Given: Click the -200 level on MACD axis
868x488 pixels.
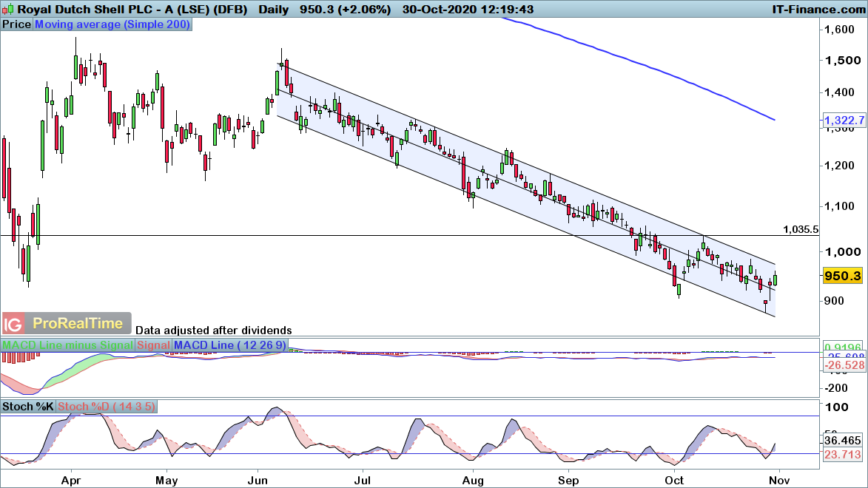Looking at the screenshot, I should [x=836, y=388].
